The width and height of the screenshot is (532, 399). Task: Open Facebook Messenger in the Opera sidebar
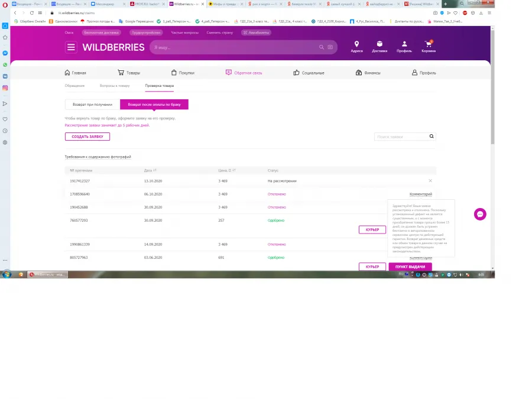point(5,53)
